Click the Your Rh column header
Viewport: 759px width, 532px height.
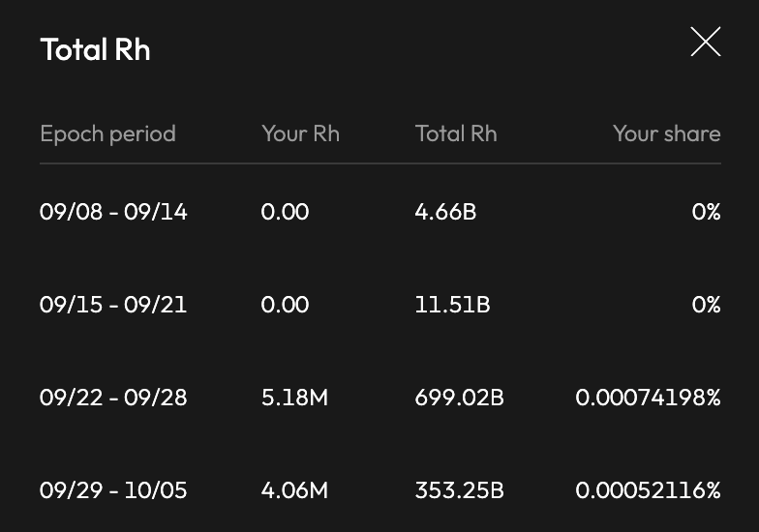300,133
